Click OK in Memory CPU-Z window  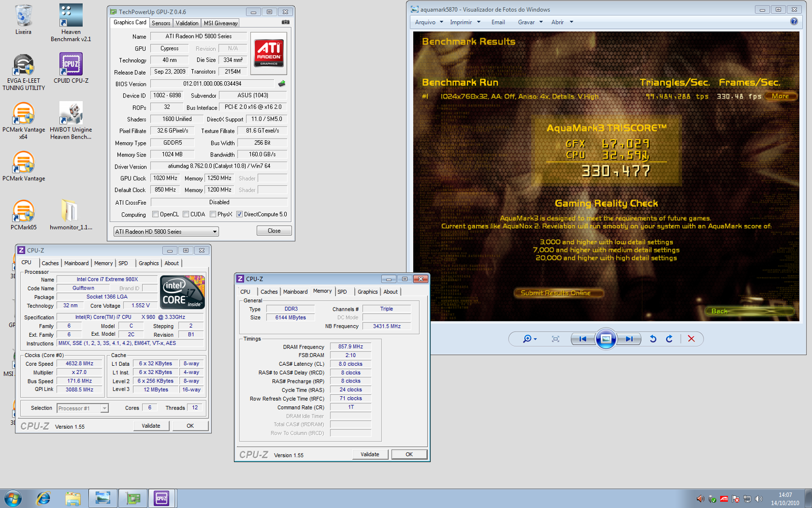(x=409, y=454)
